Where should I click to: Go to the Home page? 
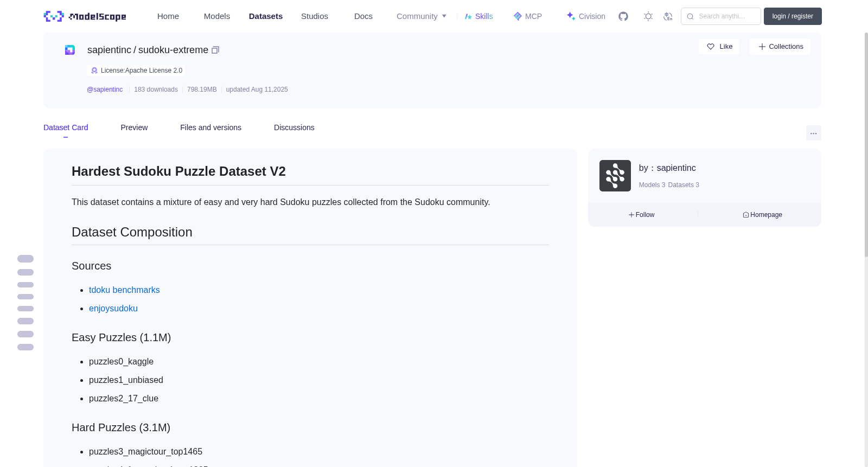coord(168,16)
